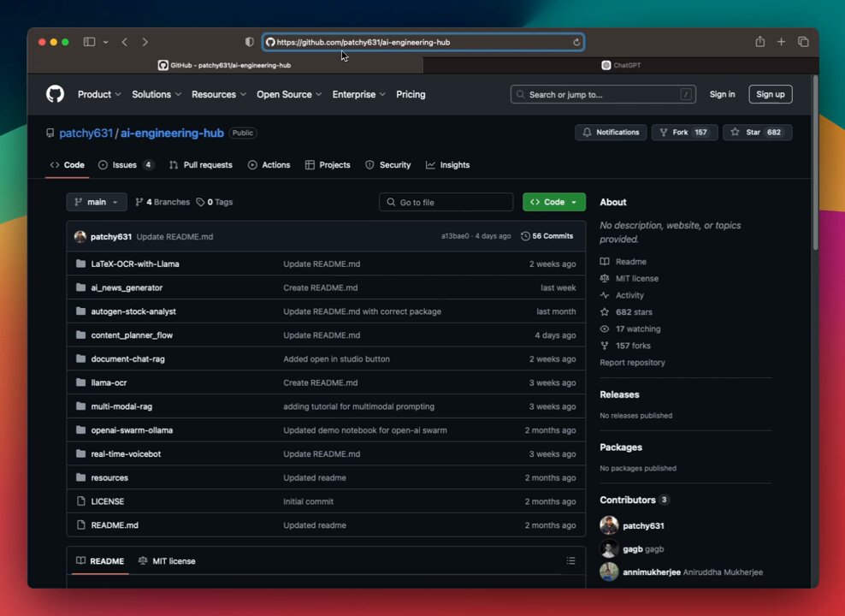Click the Fork 157 button

pos(684,132)
